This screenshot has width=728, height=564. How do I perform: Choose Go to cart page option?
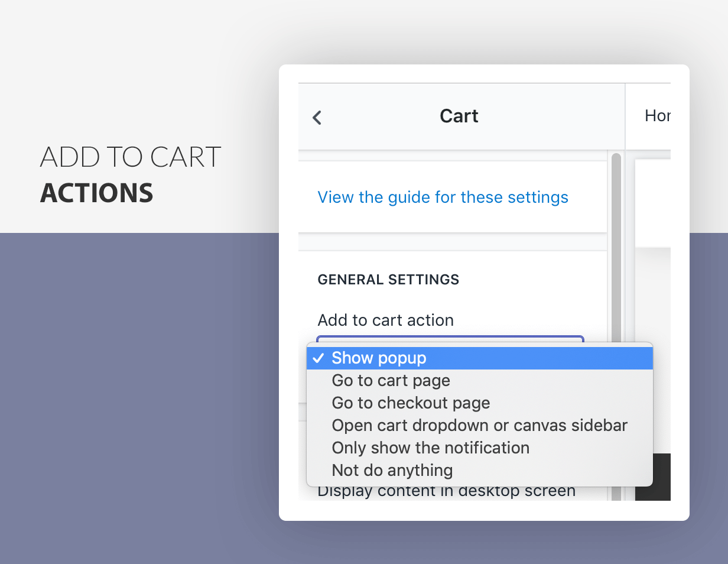[x=480, y=381]
